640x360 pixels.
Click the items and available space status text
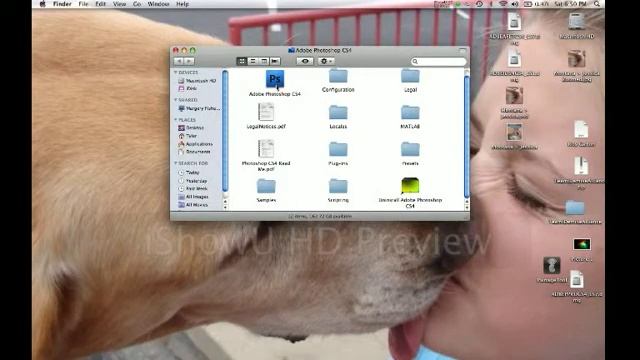pyautogui.click(x=320, y=216)
